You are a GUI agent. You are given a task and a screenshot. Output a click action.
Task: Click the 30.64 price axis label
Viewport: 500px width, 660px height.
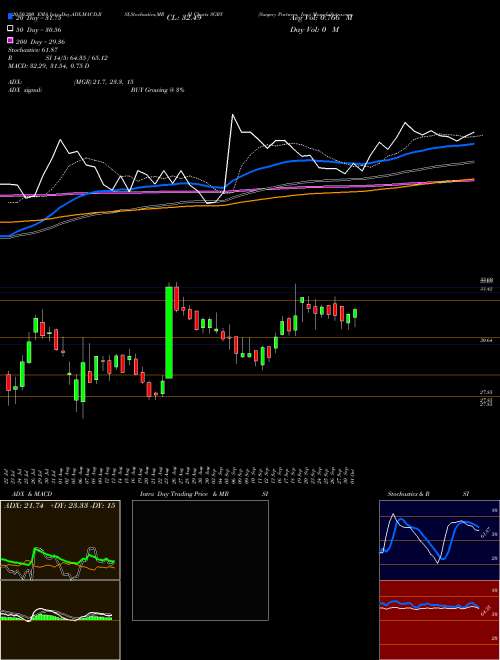tap(486, 341)
